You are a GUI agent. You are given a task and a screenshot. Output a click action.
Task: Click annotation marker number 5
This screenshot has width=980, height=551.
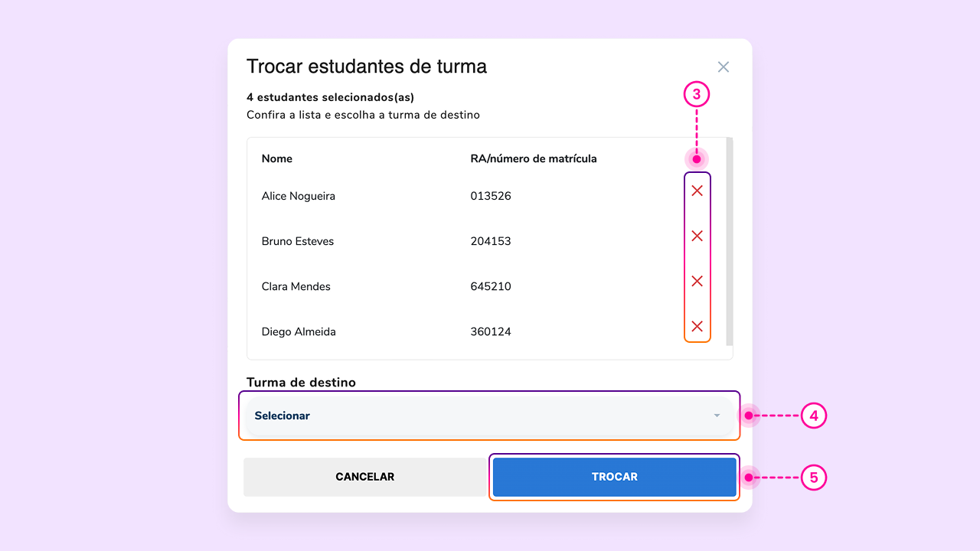(x=814, y=478)
